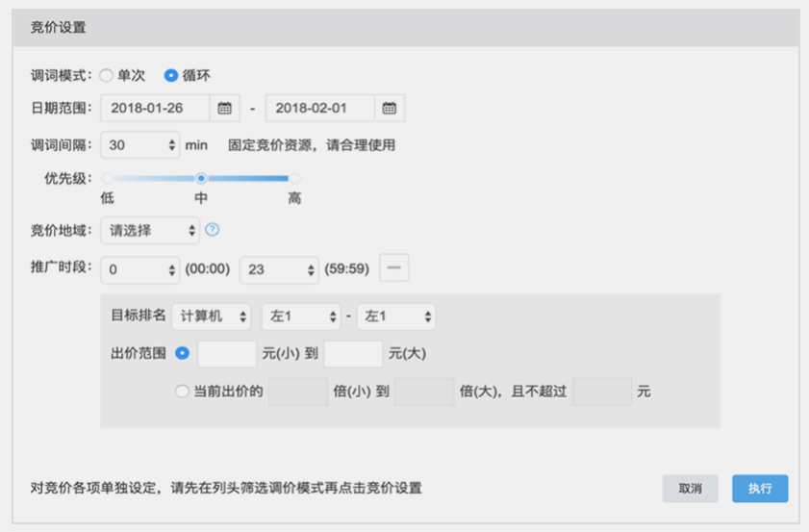809x532 pixels.
Task: Open the 计算机 device dropdown in 目标排名
Action: point(213,316)
